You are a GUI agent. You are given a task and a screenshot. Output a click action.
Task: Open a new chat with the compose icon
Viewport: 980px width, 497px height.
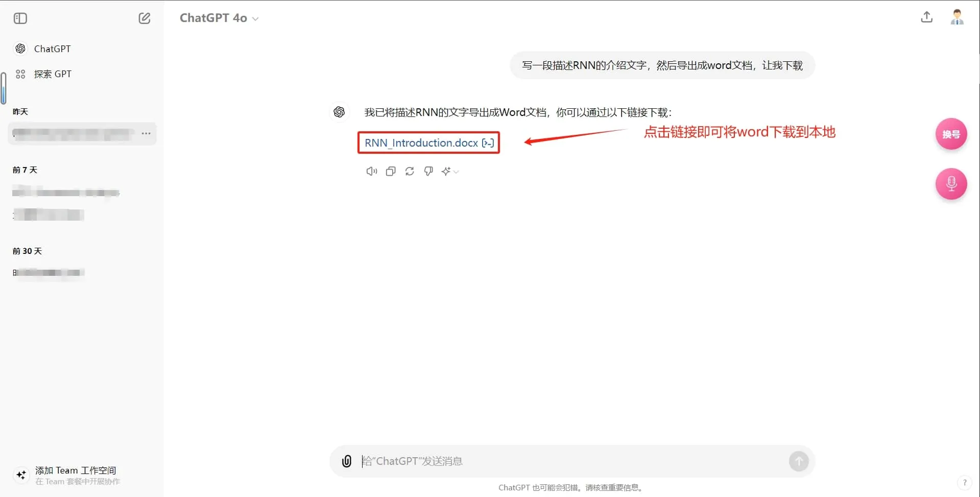click(x=145, y=18)
